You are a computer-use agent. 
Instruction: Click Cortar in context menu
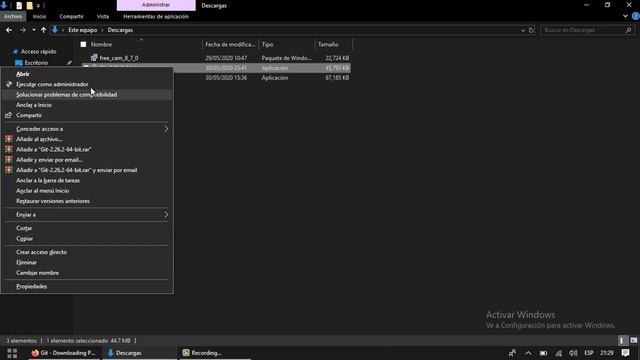point(24,228)
